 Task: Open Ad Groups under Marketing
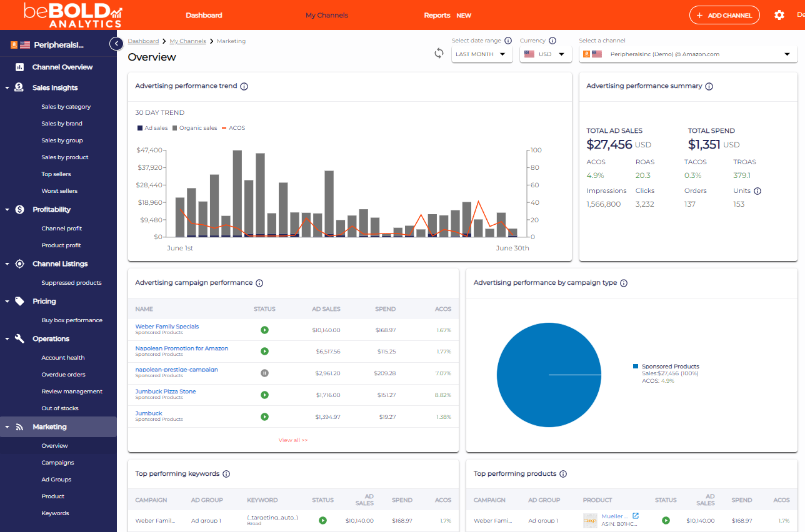point(56,480)
